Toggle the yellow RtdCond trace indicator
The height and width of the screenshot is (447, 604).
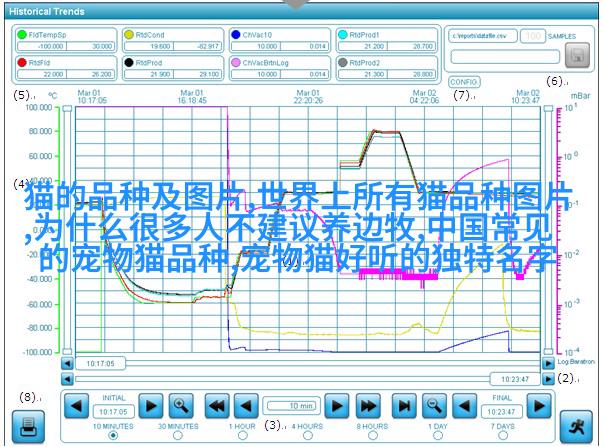[x=129, y=35]
